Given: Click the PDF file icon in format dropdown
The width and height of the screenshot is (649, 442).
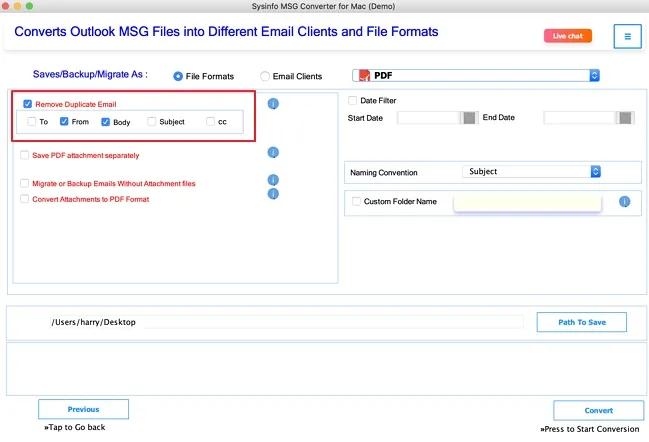Looking at the screenshot, I should [x=364, y=75].
